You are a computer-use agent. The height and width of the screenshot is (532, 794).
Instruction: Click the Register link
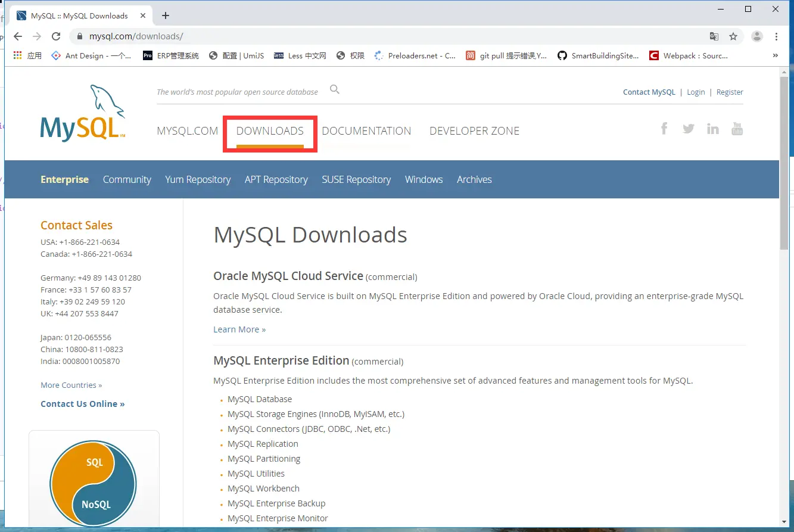tap(730, 92)
